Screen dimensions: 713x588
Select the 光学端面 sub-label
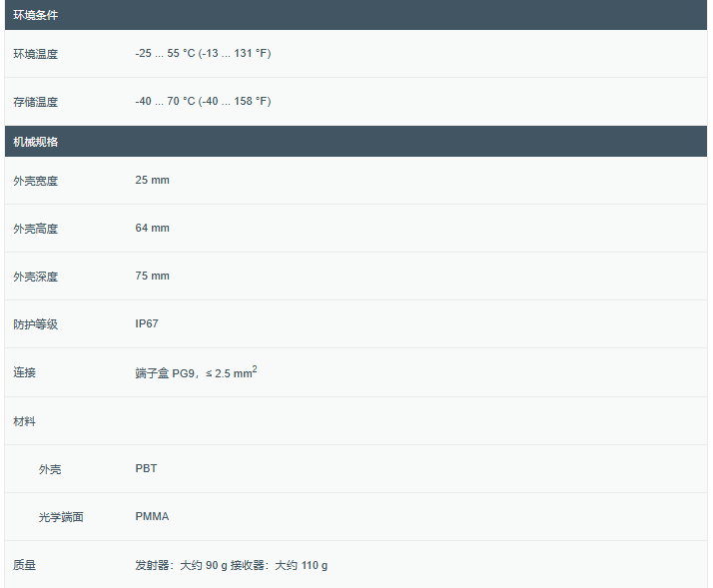click(61, 517)
